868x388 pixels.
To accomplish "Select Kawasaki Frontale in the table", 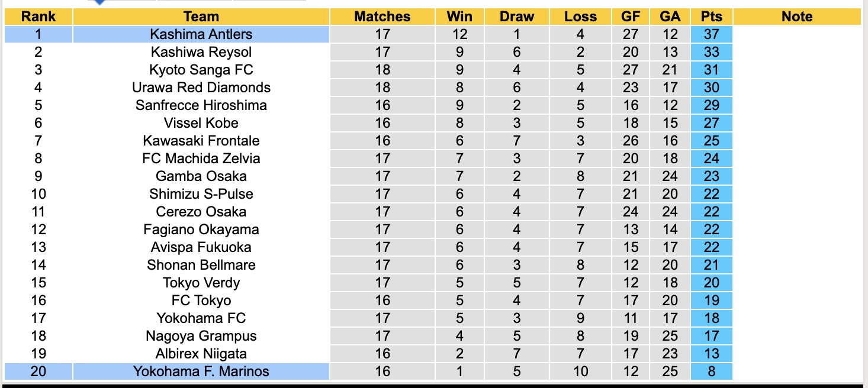I will point(201,141).
